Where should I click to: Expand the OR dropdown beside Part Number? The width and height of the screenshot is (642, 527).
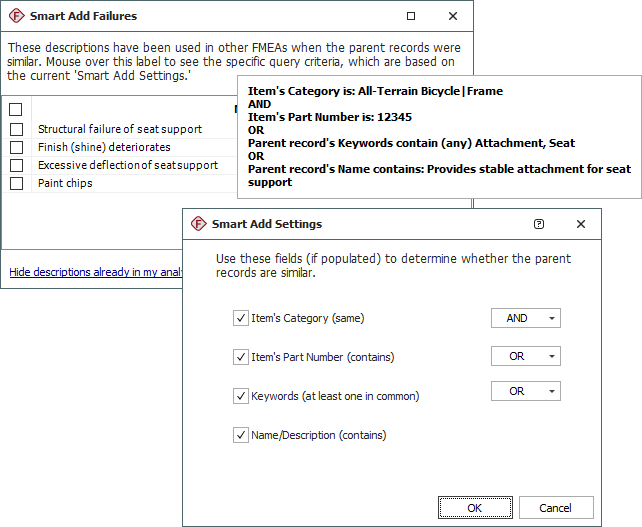coord(526,357)
